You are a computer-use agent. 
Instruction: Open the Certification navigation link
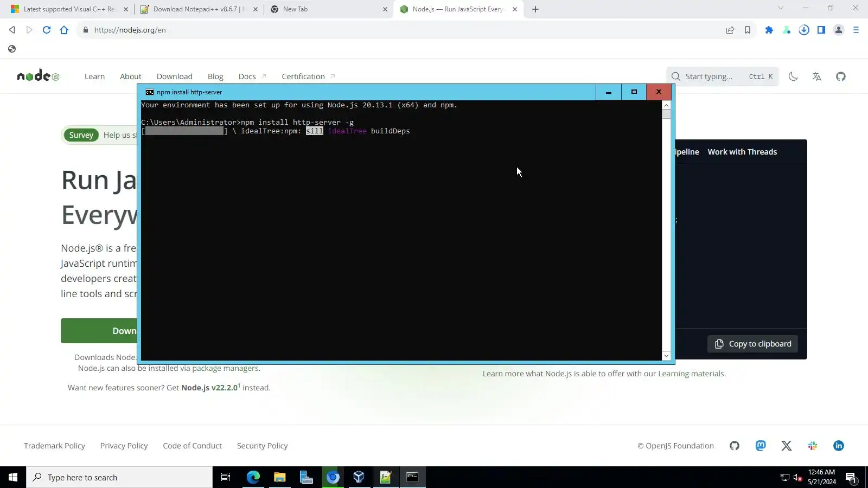tap(308, 76)
